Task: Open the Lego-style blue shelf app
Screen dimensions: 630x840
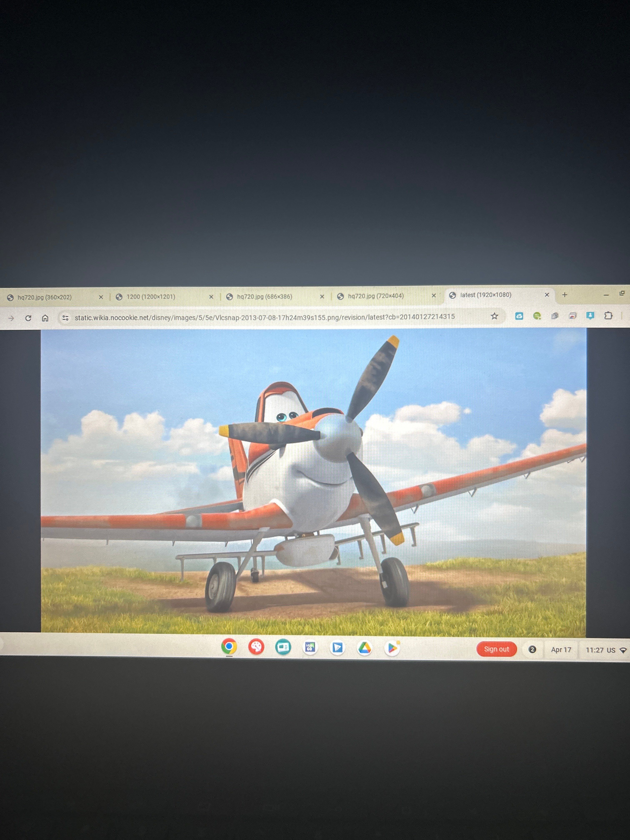Action: pyautogui.click(x=310, y=647)
